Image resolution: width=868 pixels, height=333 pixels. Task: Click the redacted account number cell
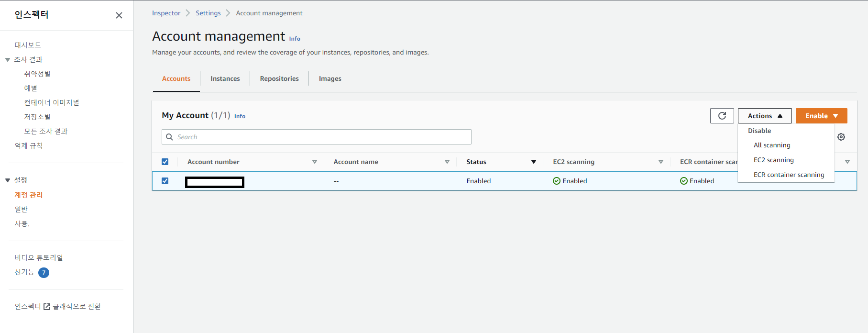(x=215, y=182)
